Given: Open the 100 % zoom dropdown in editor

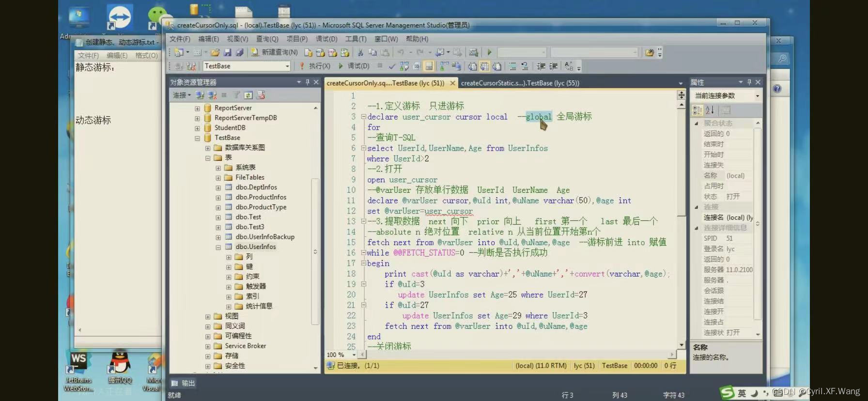Looking at the screenshot, I should [x=354, y=355].
